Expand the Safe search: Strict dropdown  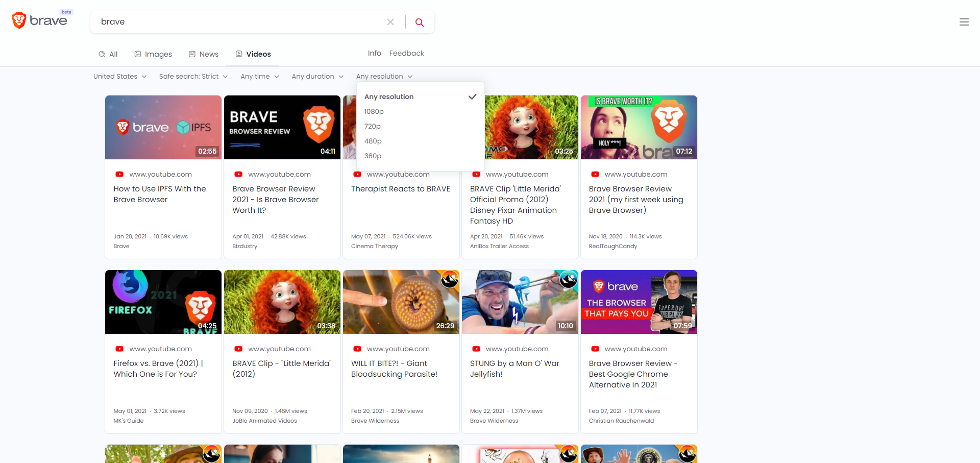(193, 77)
